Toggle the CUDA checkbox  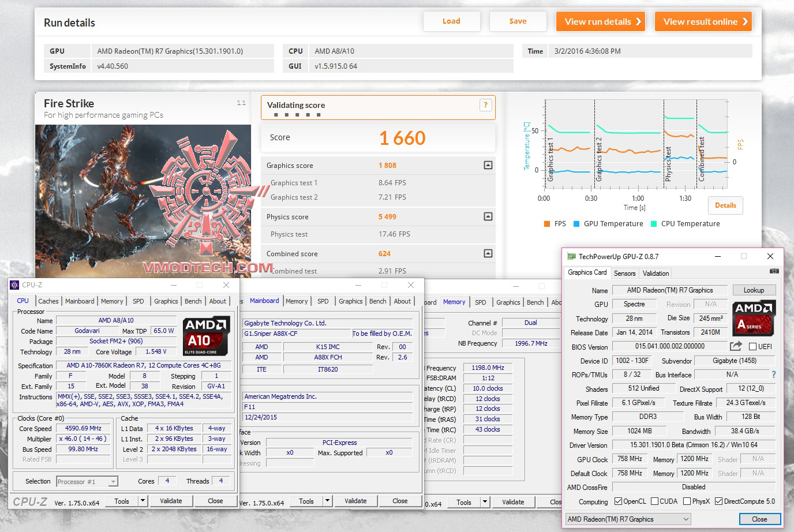coord(654,501)
